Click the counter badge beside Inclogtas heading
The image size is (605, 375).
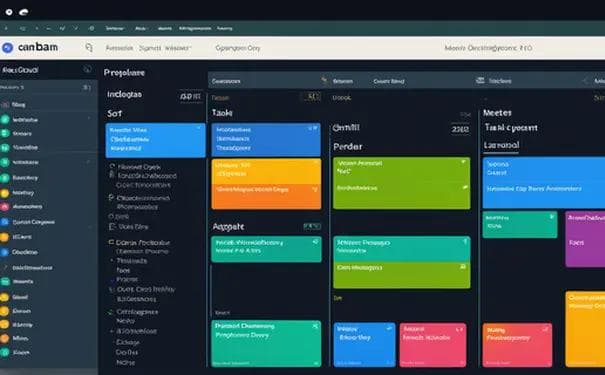click(x=190, y=96)
